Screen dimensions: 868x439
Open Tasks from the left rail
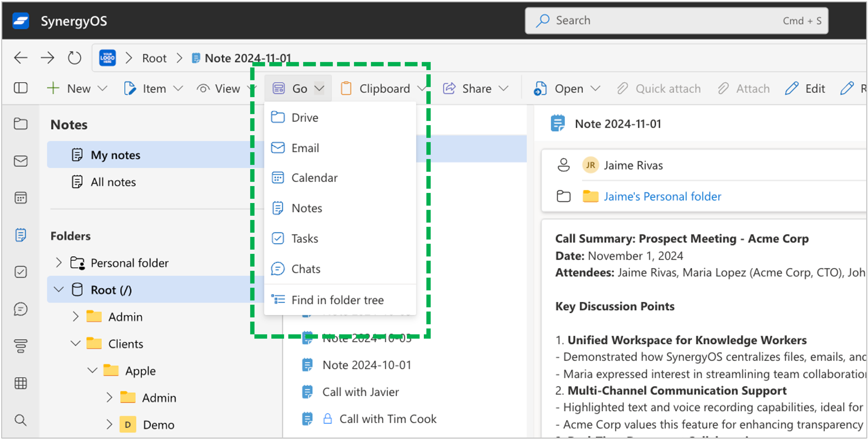[x=21, y=272]
